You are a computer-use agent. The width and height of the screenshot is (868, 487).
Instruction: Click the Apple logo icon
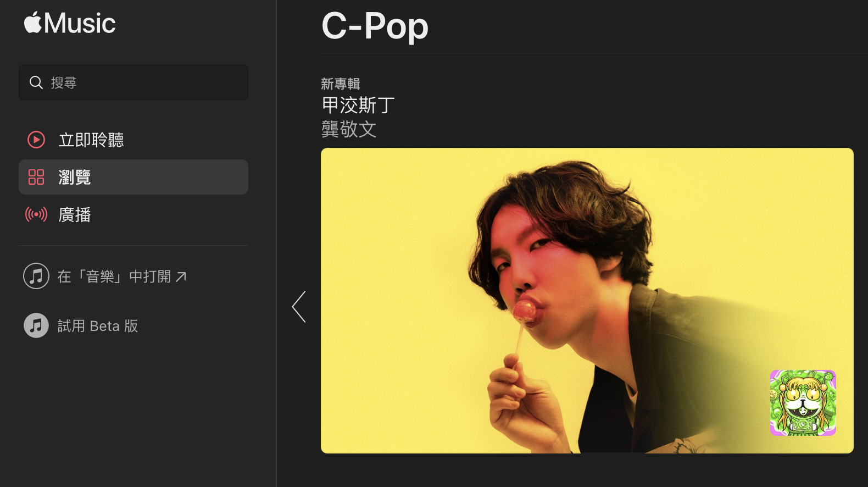33,23
